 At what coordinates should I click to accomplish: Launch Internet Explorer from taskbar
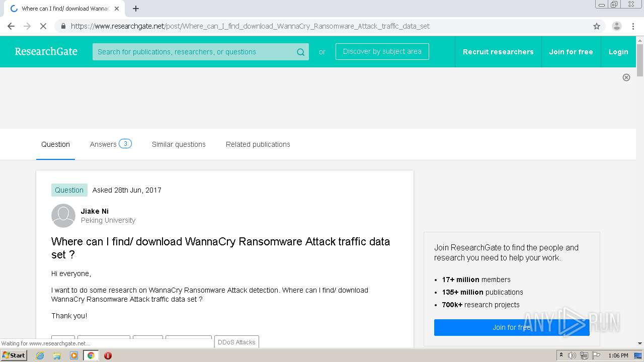[x=40, y=355]
